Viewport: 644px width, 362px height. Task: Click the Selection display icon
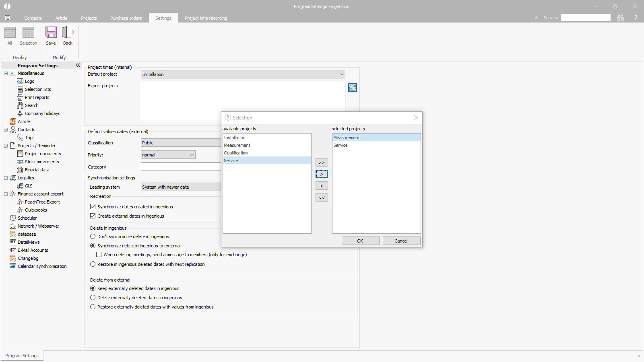[x=28, y=33]
